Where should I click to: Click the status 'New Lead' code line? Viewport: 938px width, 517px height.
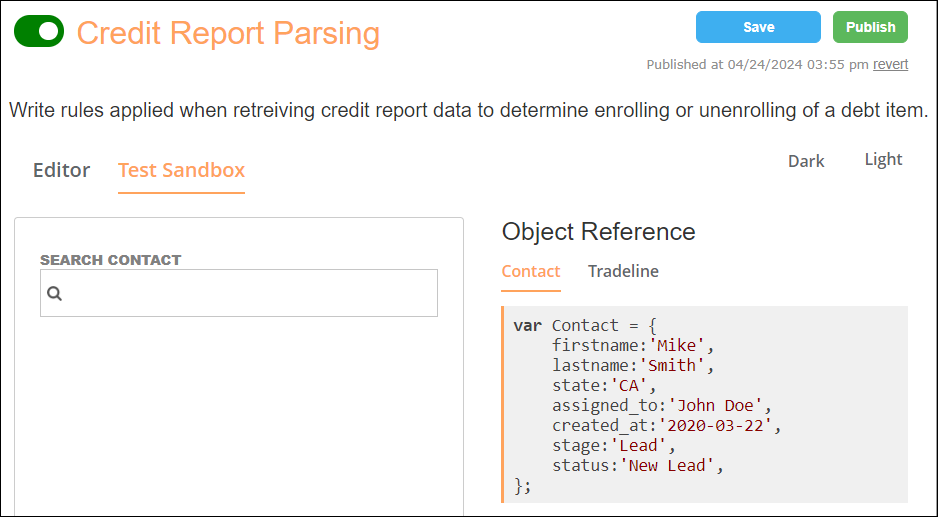point(638,466)
